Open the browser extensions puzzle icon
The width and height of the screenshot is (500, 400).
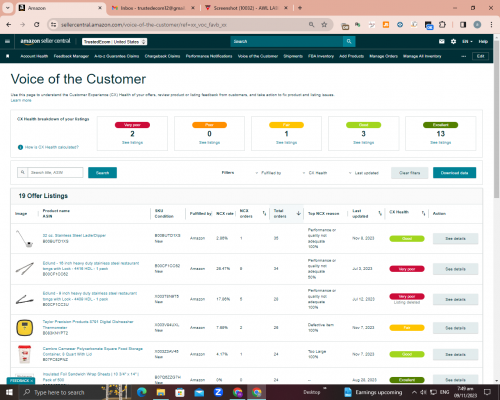click(x=442, y=25)
